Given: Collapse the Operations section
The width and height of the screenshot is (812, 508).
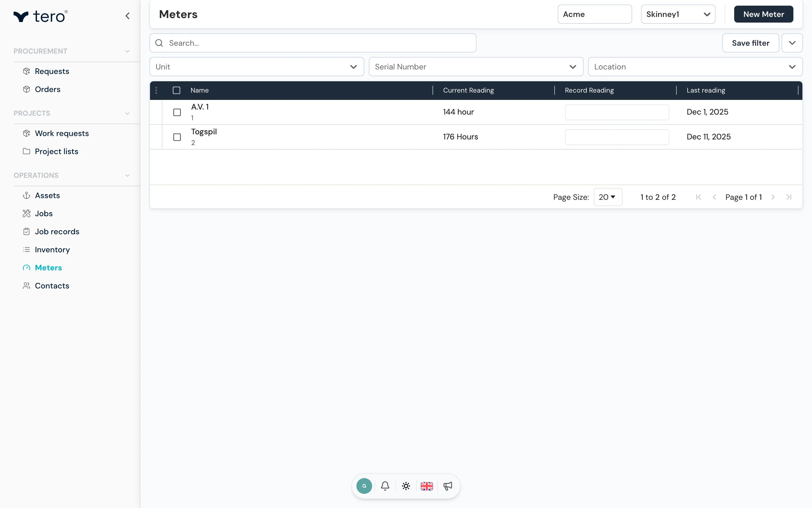Looking at the screenshot, I should point(127,176).
